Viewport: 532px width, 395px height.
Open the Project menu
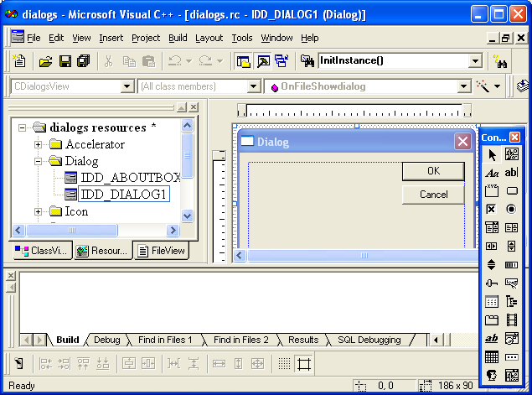146,38
